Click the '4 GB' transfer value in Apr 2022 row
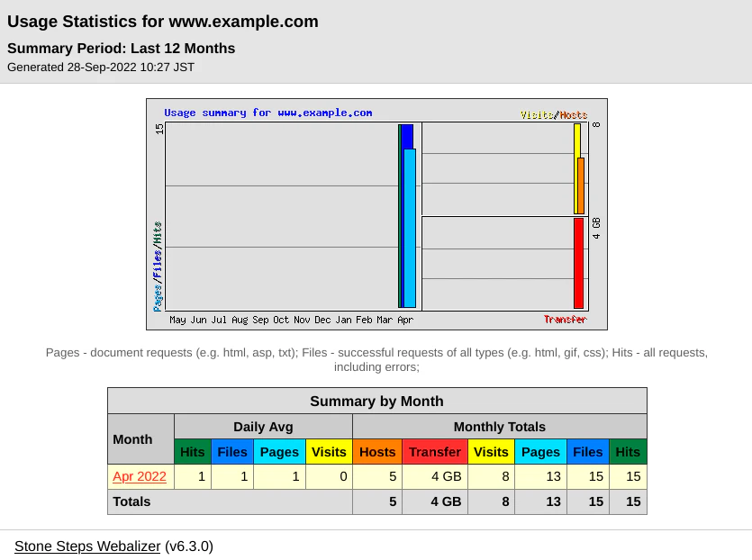 446,476
